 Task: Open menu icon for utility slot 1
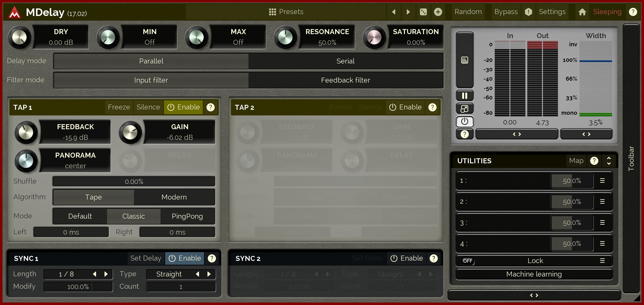pos(602,181)
